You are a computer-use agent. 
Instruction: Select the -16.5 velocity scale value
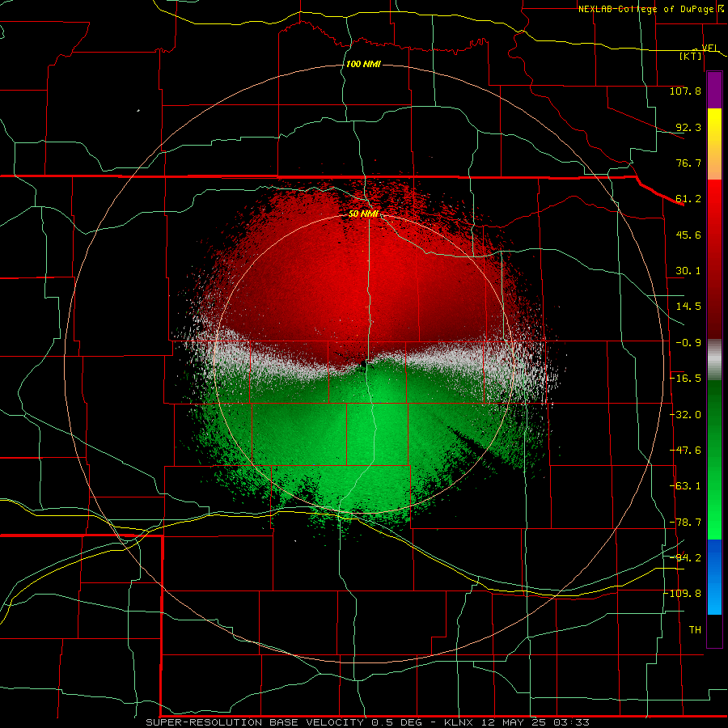685,379
